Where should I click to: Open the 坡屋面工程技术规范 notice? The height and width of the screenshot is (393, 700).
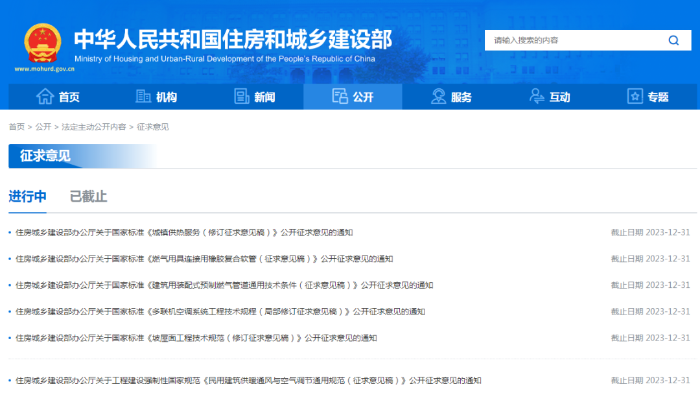click(196, 338)
